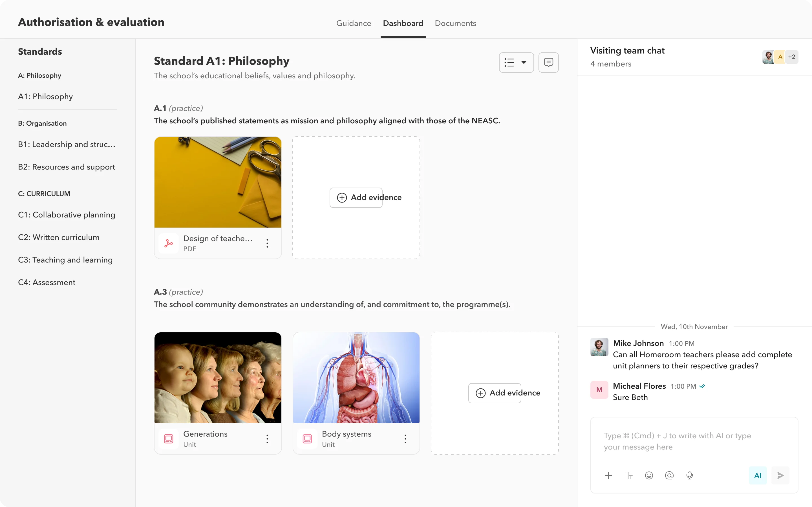This screenshot has height=507, width=812.
Task: Click the comment/chat bubble icon
Action: click(x=548, y=63)
